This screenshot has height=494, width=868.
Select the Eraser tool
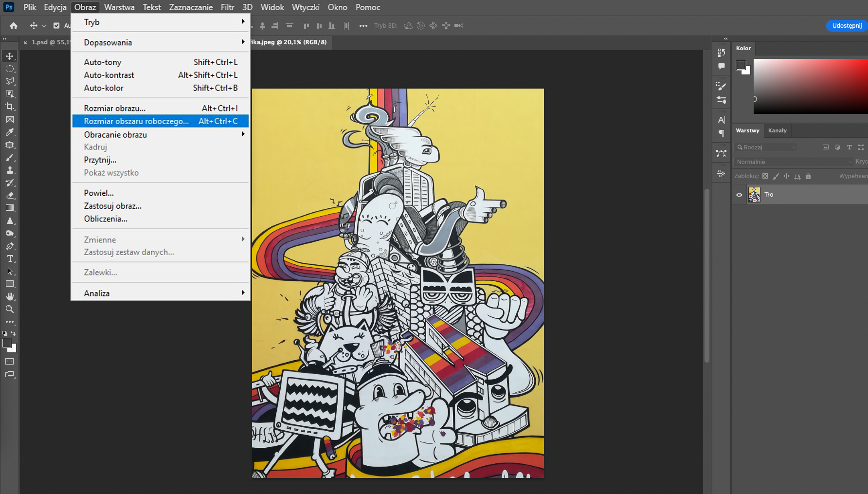[x=10, y=195]
